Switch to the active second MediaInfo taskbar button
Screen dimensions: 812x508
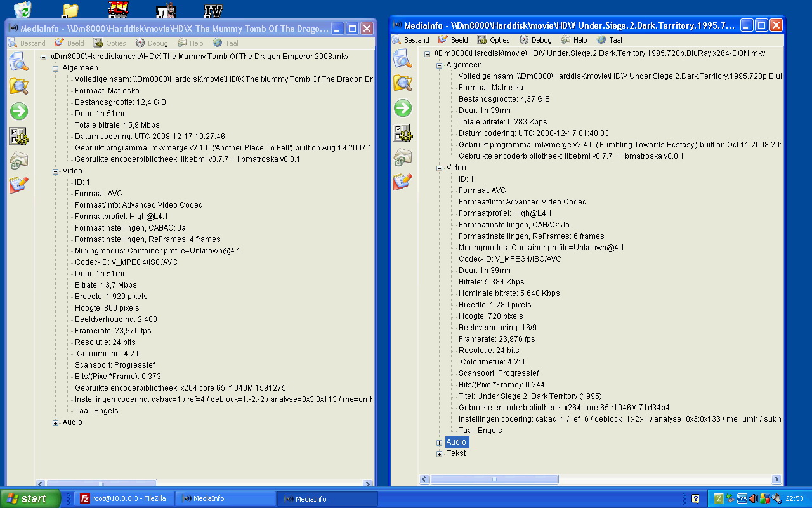coord(327,498)
